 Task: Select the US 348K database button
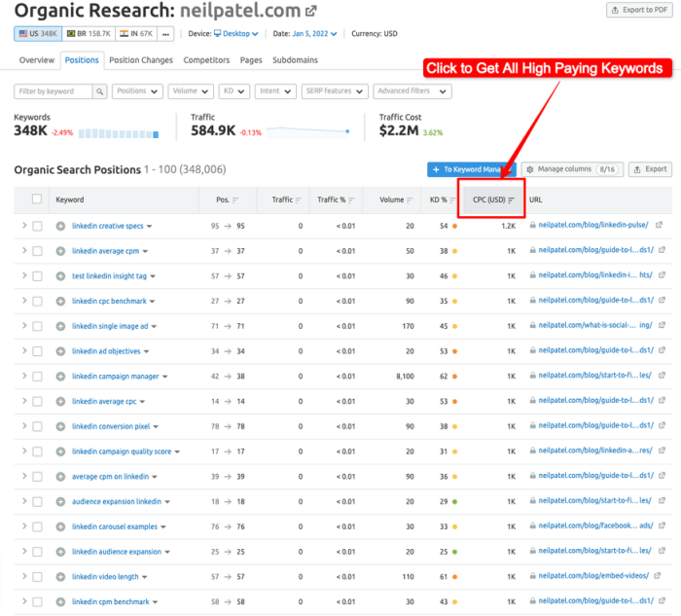38,33
